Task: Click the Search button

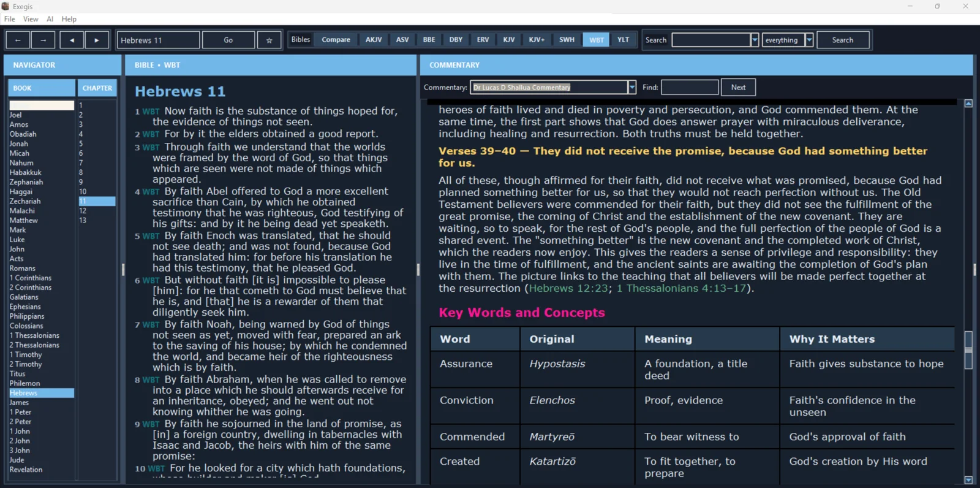Action: (x=843, y=40)
